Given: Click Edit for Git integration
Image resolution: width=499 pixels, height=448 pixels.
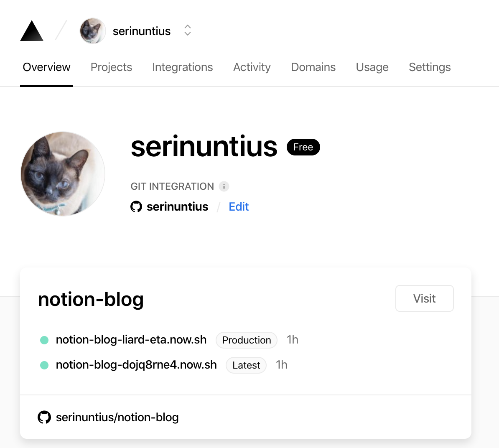Looking at the screenshot, I should click(x=239, y=206).
